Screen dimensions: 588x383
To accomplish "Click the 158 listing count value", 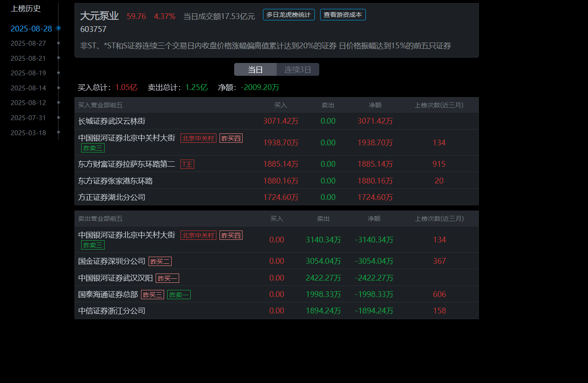I will 439,311.
